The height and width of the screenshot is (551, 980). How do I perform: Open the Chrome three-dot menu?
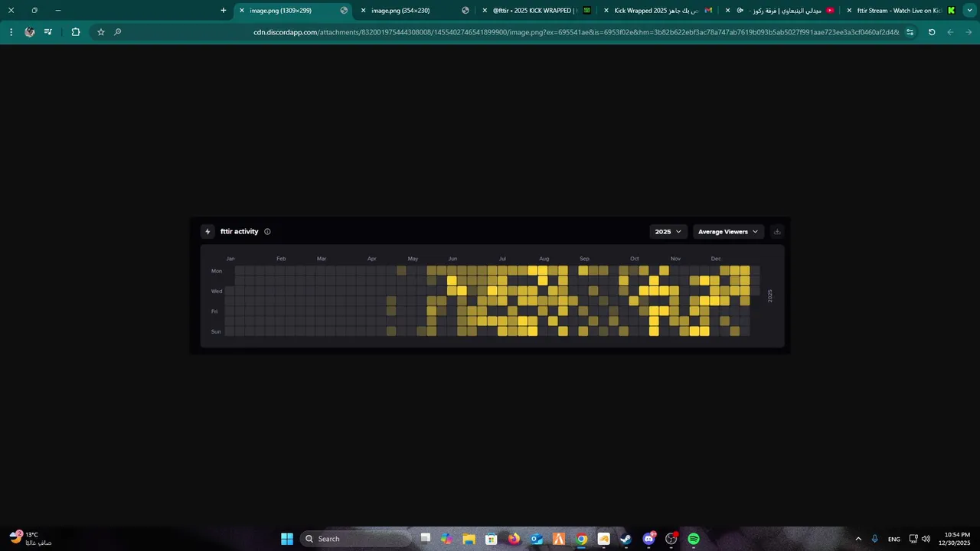coord(11,32)
